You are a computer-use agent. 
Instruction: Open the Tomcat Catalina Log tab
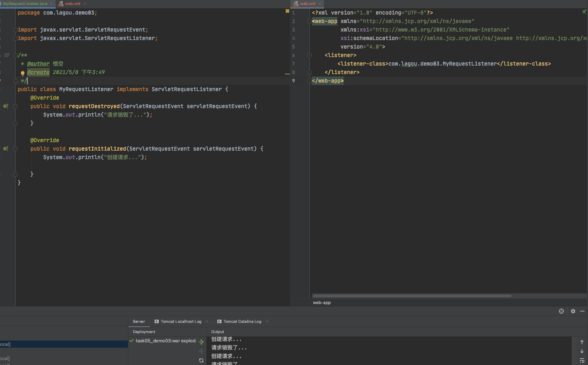click(x=242, y=321)
